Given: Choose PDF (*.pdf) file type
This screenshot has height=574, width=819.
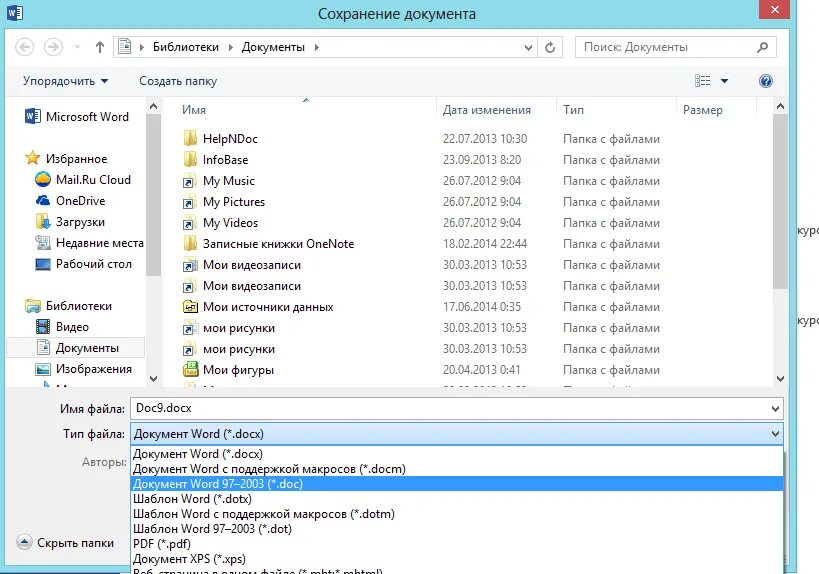Looking at the screenshot, I should coord(457,544).
